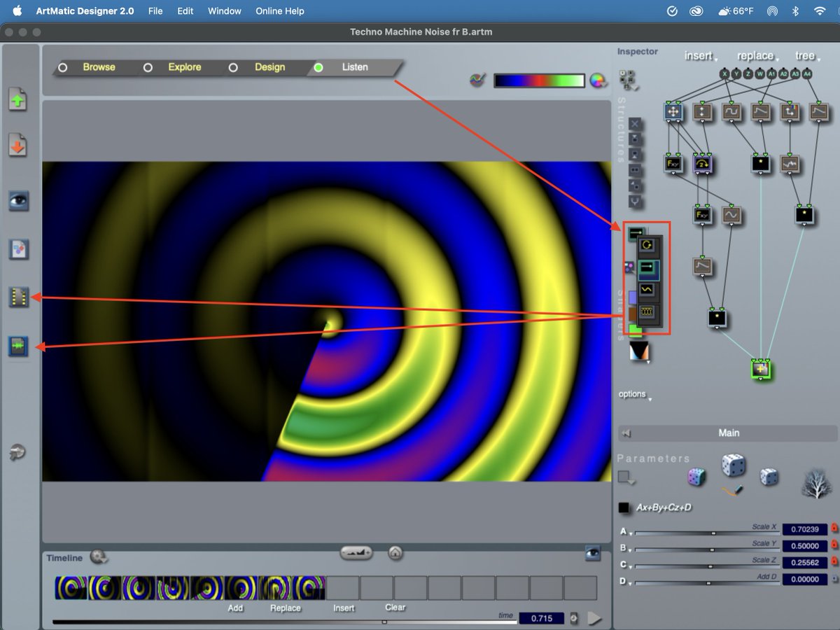This screenshot has width=840, height=630.
Task: Select the Explore mode radio button
Action: pyautogui.click(x=148, y=67)
